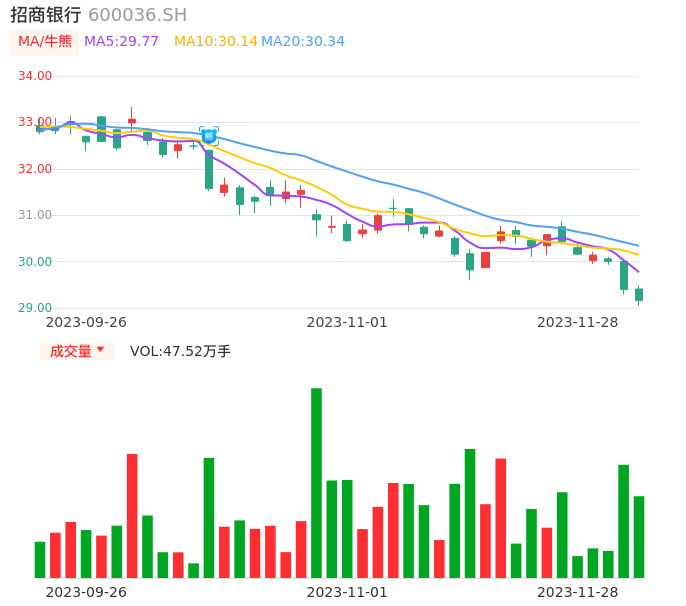Screen dimensions: 686x606
Task: Open the 成交量 indicator dropdown
Action: [x=77, y=351]
